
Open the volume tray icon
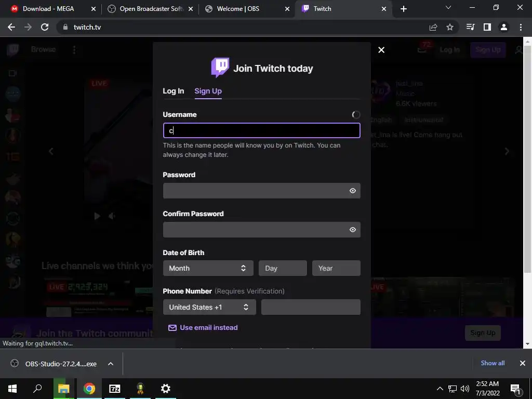click(465, 389)
